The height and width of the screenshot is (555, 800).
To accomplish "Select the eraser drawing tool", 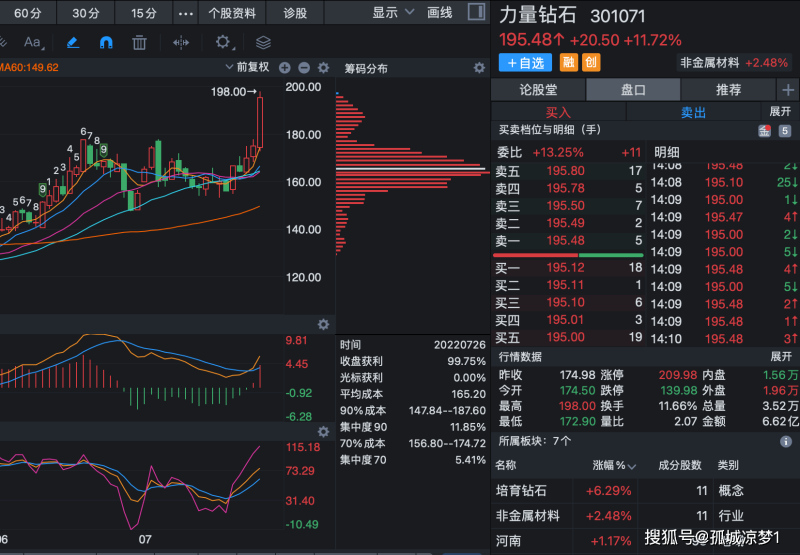I will tap(73, 42).
